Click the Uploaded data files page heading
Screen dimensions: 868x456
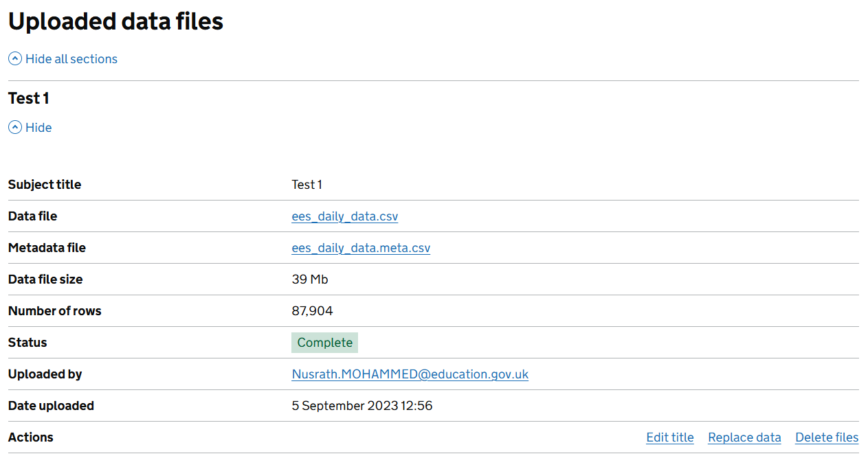[x=115, y=21]
